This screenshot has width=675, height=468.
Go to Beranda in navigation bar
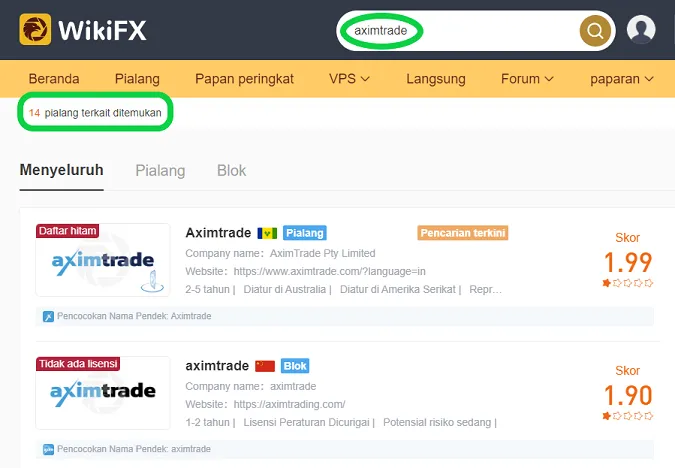(54, 79)
